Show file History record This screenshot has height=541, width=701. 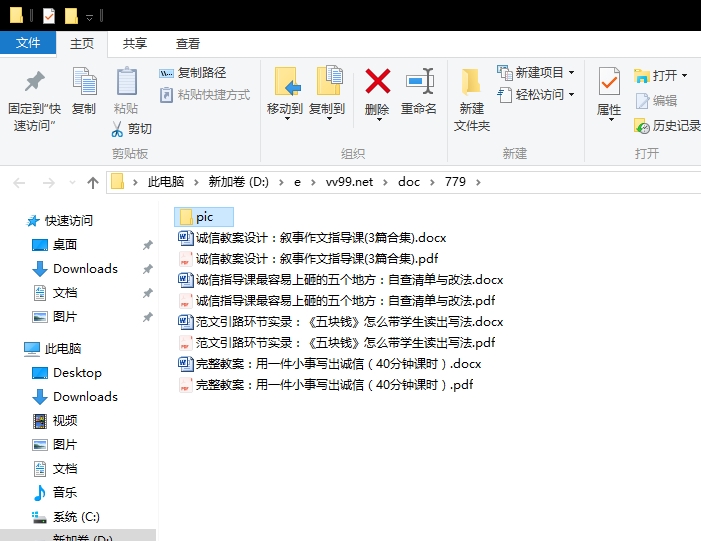[x=667, y=126]
